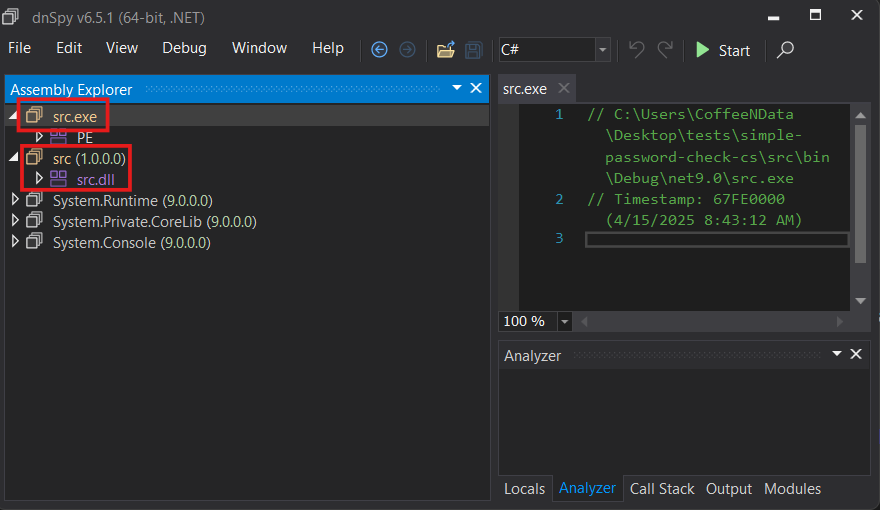Image resolution: width=880 pixels, height=510 pixels.
Task: Expand the System.Console node
Action: click(x=15, y=241)
